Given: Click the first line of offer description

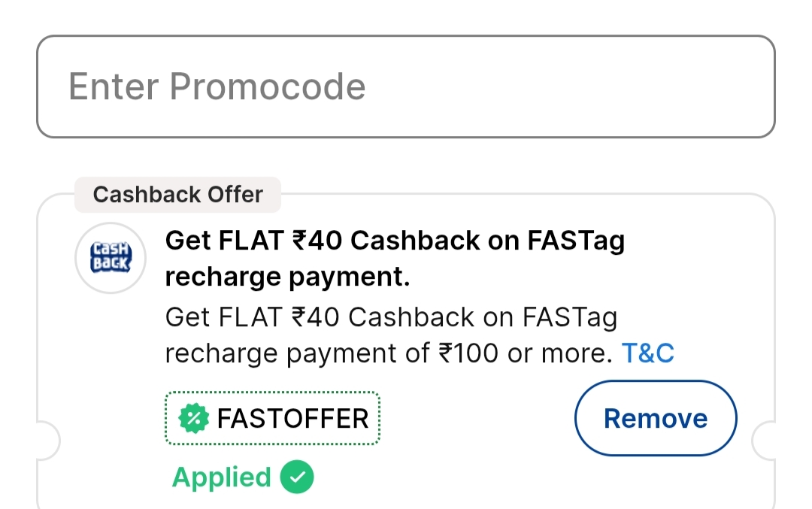Looking at the screenshot, I should [391, 317].
